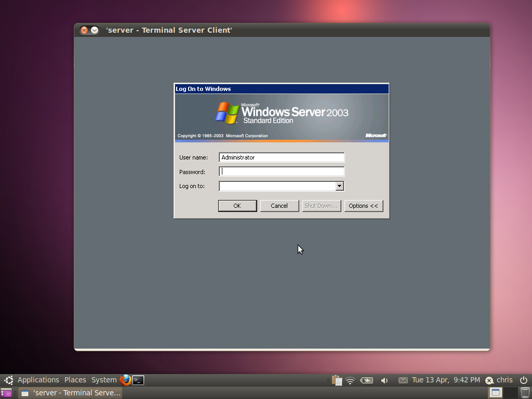The width and height of the screenshot is (532, 399).
Task: Close the Terminal Server Client window
Action: [84, 30]
